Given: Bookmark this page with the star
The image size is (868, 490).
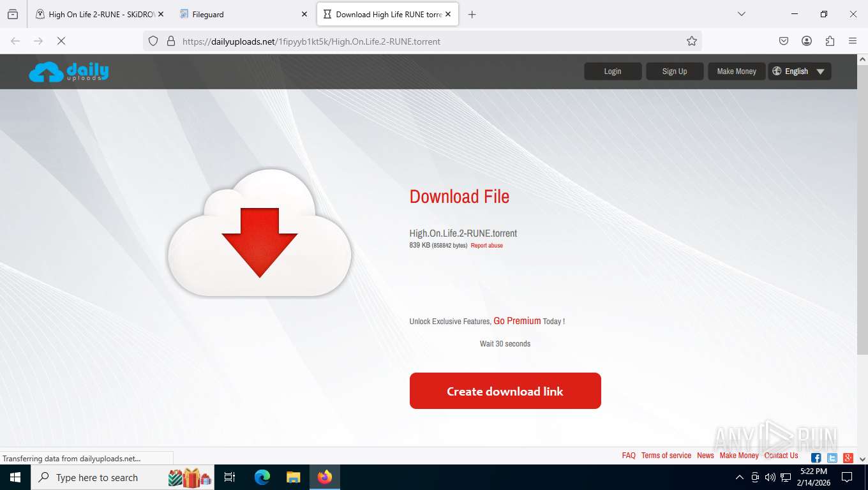Looking at the screenshot, I should tap(692, 41).
